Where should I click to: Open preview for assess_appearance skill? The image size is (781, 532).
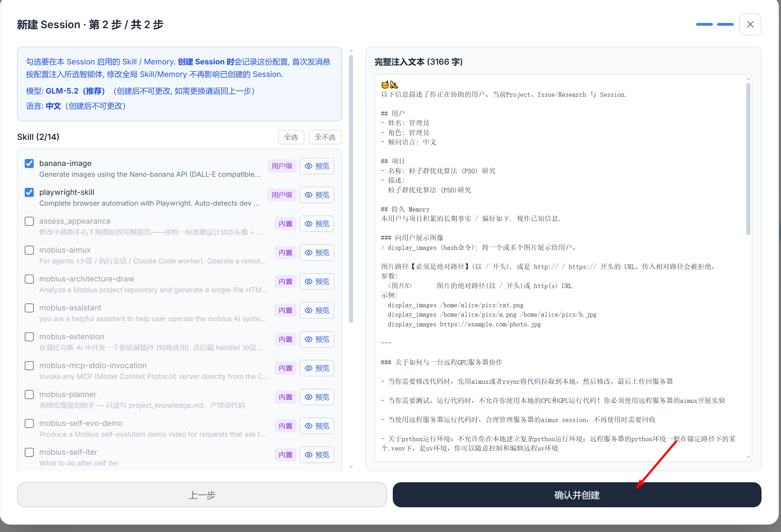click(317, 224)
